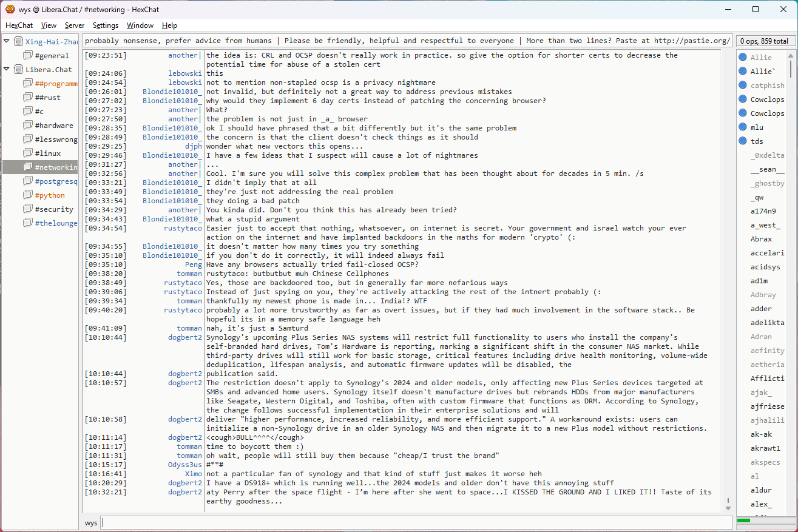Switch to the #python channel
Viewport: 798px width, 532px height.
pyautogui.click(x=50, y=195)
